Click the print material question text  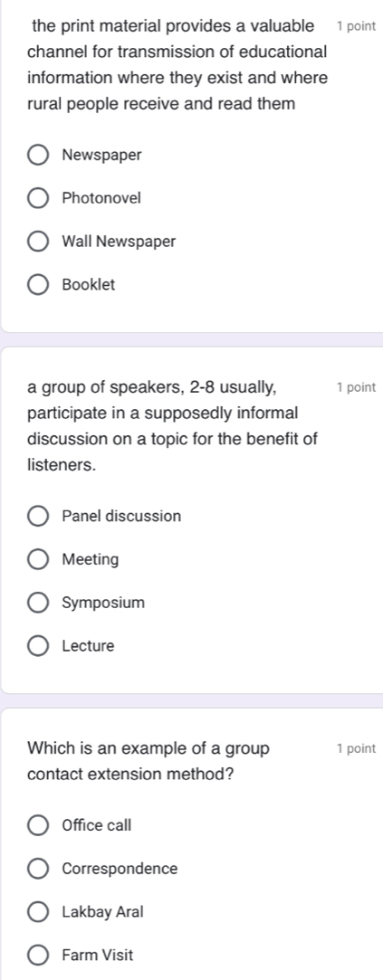tap(177, 64)
